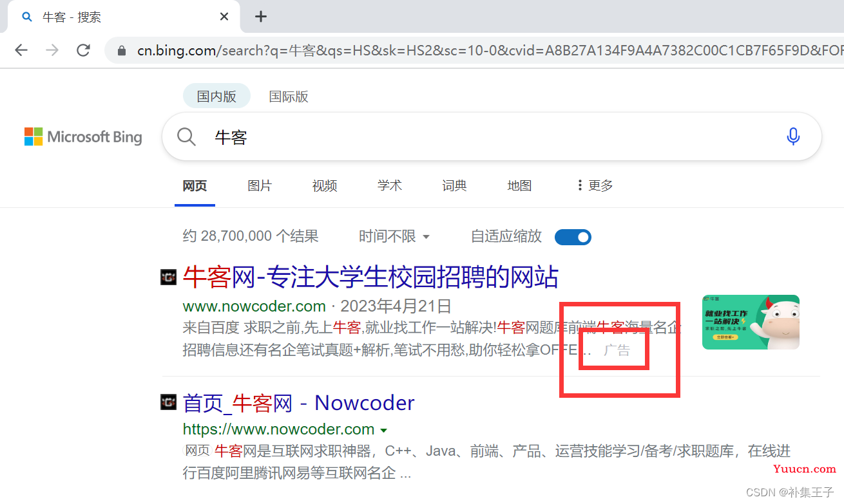Switch to the 国际版 tab
The width and height of the screenshot is (844, 504).
pos(289,97)
